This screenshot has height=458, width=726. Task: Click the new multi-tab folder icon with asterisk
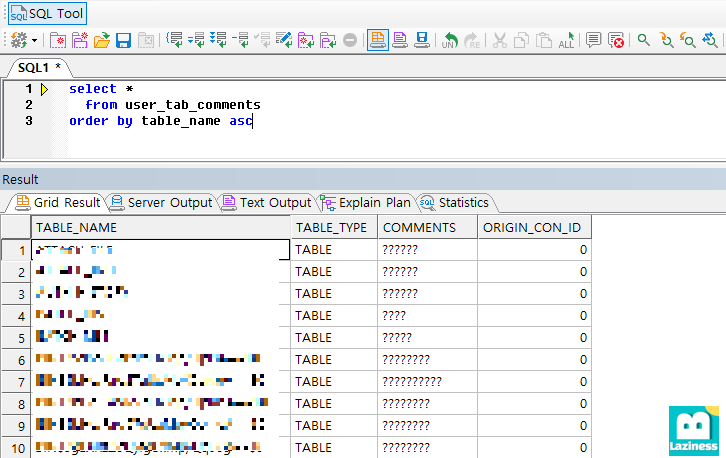pos(80,40)
